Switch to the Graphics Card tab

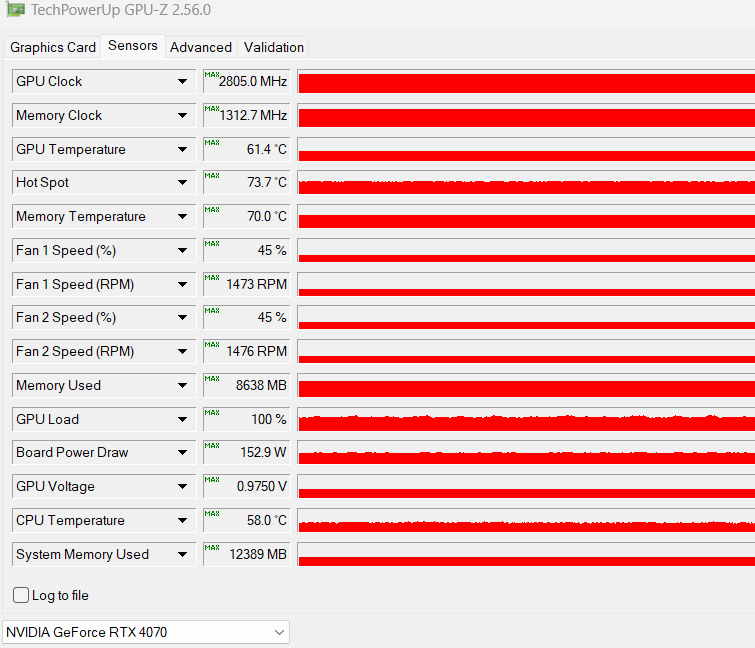click(x=53, y=47)
